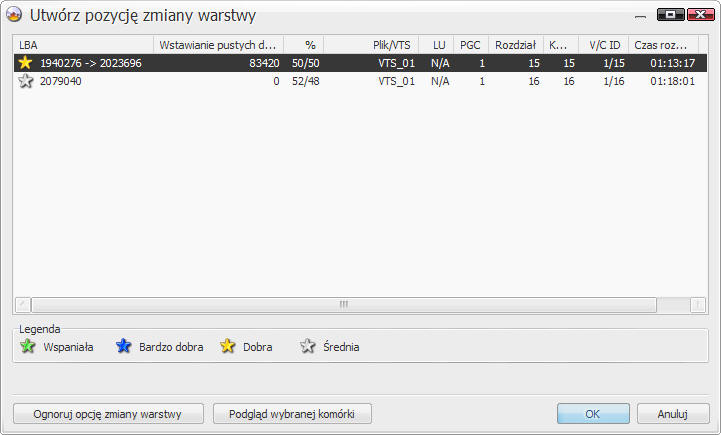
Task: Click the Średnia legend label
Action: click(341, 347)
